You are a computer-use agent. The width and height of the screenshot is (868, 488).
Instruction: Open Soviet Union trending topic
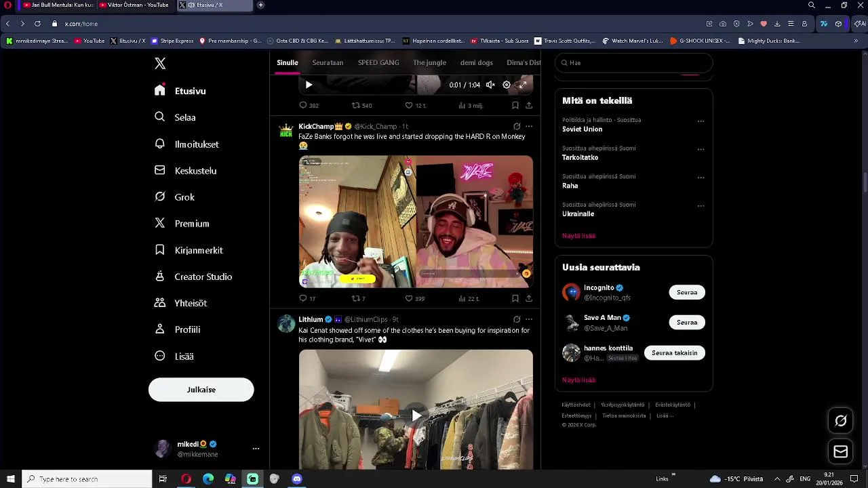coord(582,129)
